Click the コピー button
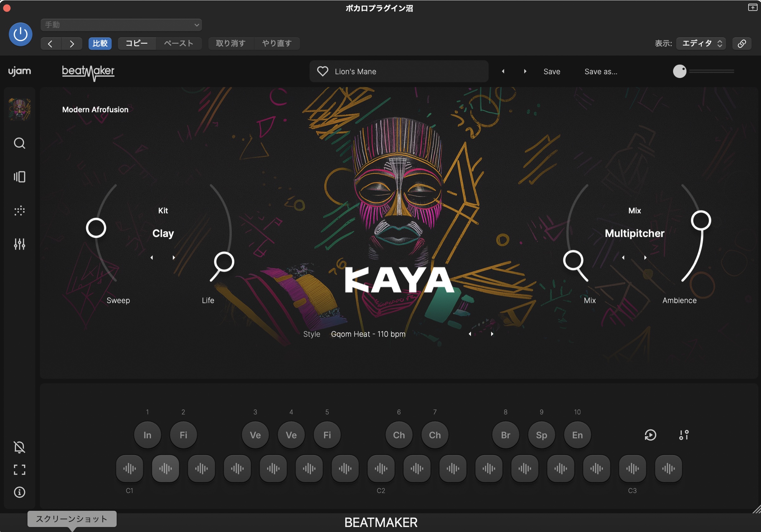This screenshot has width=761, height=532. (137, 43)
